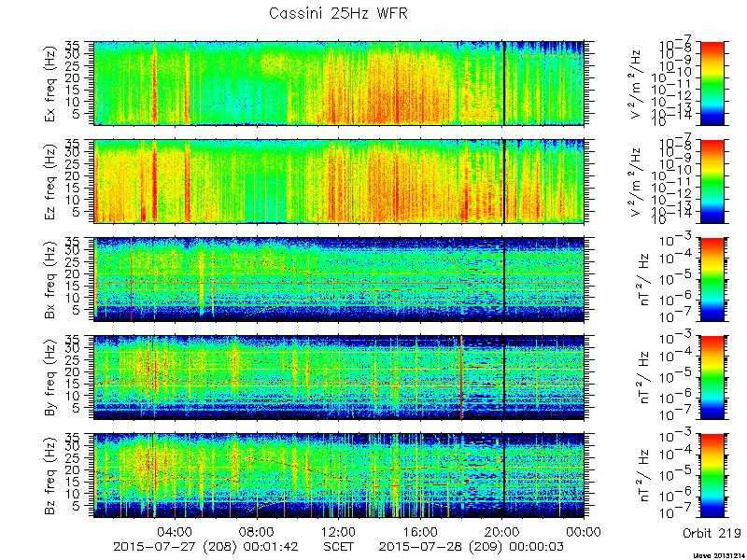Click the Orbit 219 label
Viewport: 747px width, 560px height.
712,533
